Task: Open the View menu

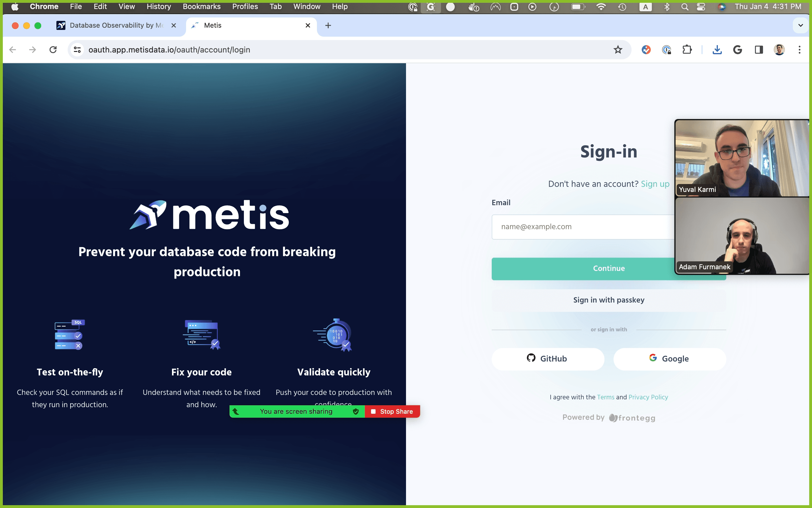Action: pyautogui.click(x=127, y=7)
